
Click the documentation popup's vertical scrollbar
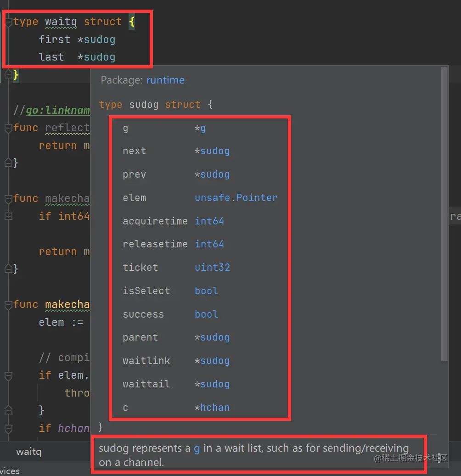tap(444, 214)
